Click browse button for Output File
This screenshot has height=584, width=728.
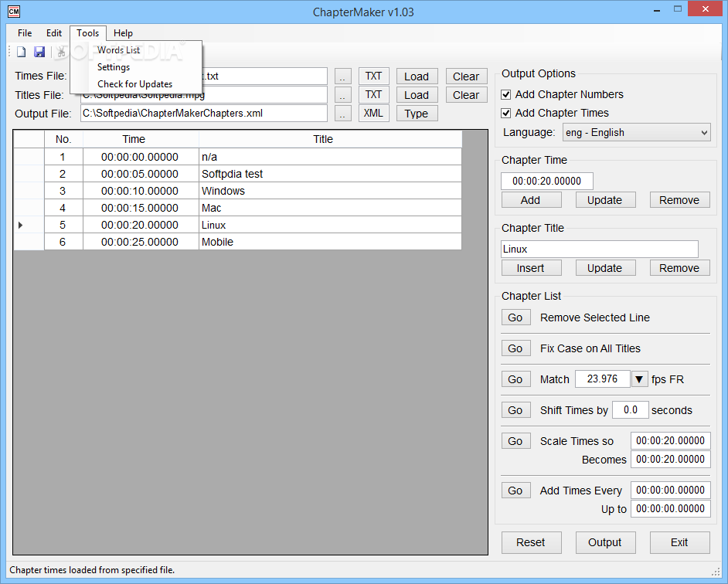[342, 114]
